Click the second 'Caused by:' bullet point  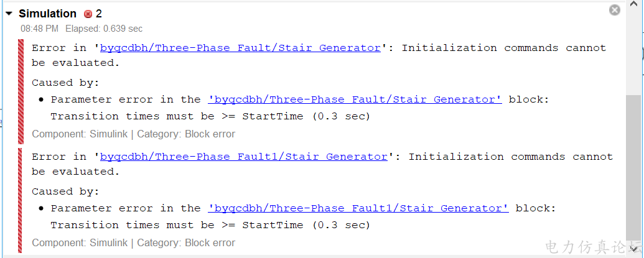42,209
